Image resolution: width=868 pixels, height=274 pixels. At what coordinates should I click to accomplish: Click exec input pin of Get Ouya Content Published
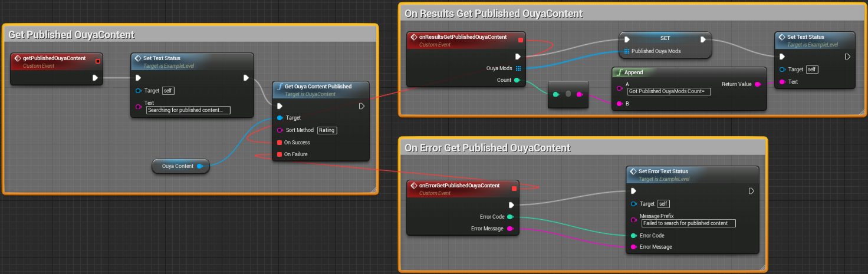point(280,106)
